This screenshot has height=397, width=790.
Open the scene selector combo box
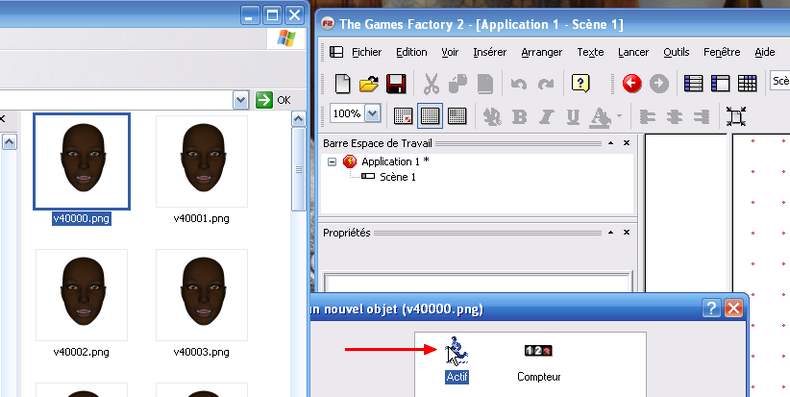pos(780,81)
